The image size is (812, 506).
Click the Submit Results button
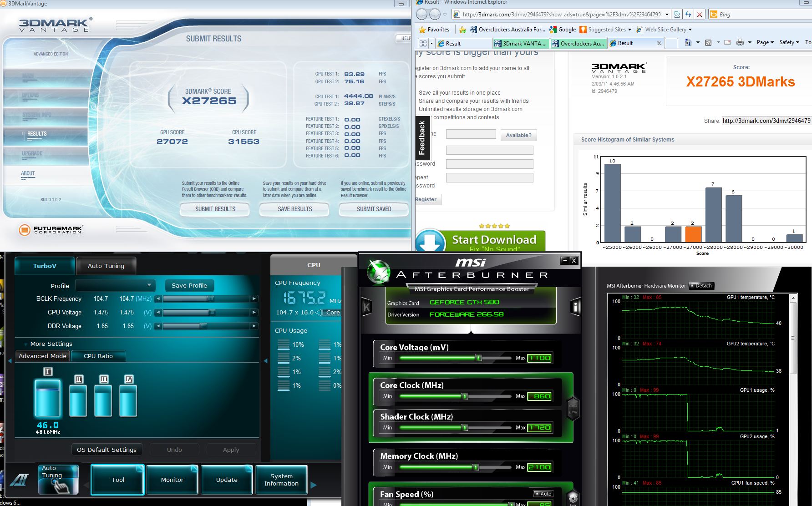coord(215,209)
